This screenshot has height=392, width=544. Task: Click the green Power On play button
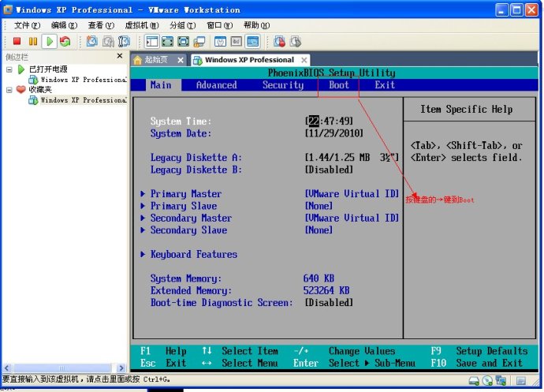click(49, 41)
